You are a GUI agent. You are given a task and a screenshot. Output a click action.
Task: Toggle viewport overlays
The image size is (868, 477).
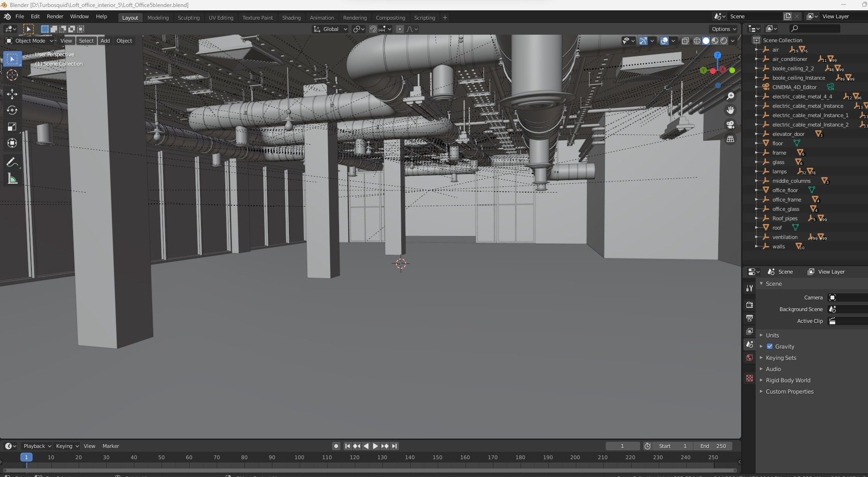pyautogui.click(x=664, y=41)
